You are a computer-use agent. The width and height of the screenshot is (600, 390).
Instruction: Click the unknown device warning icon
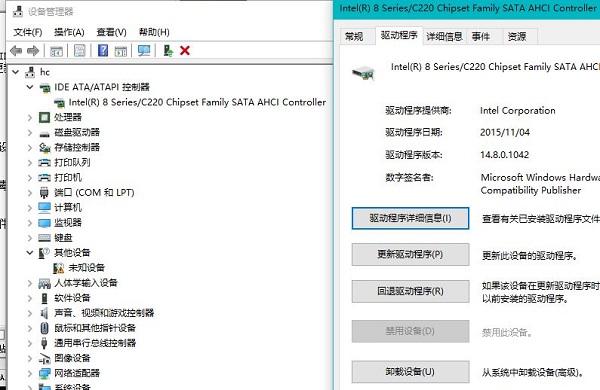point(59,268)
